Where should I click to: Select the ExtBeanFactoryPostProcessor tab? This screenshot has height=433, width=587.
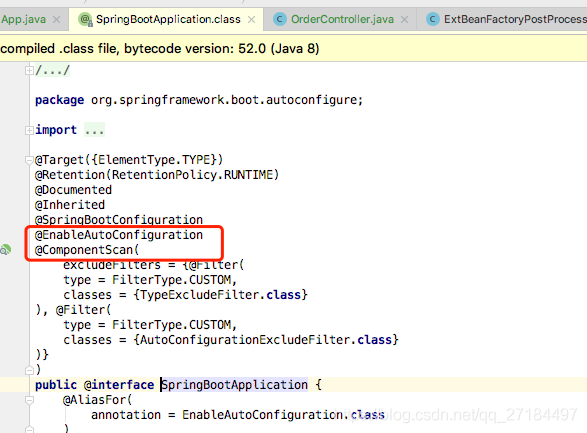(x=515, y=19)
